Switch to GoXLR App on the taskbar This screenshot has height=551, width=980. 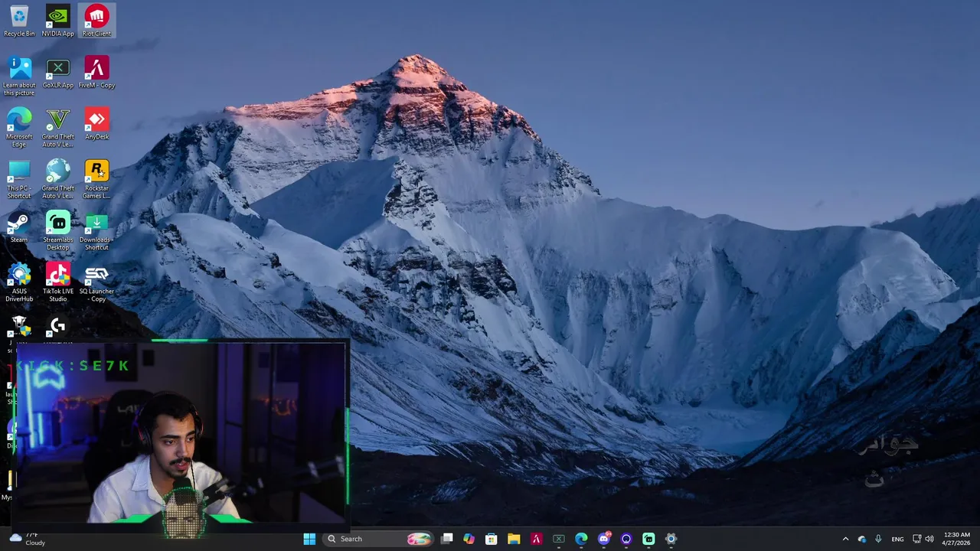(x=559, y=539)
